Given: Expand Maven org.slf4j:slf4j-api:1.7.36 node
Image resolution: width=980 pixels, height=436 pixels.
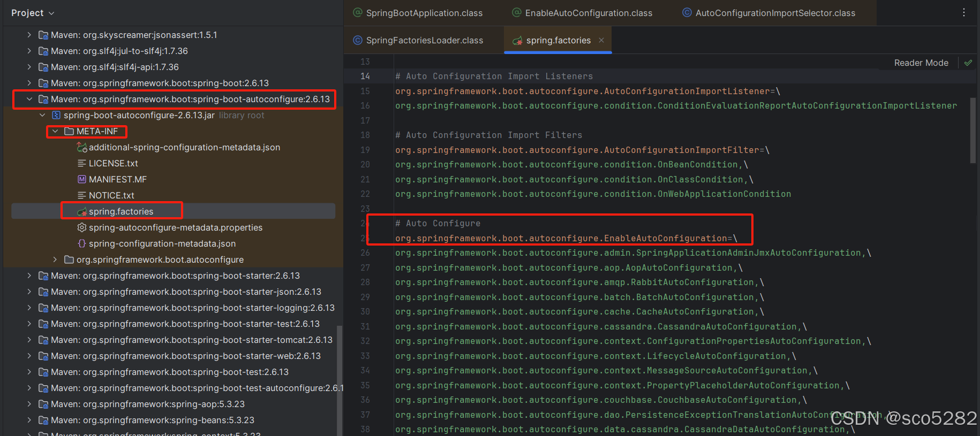Looking at the screenshot, I should coord(29,67).
